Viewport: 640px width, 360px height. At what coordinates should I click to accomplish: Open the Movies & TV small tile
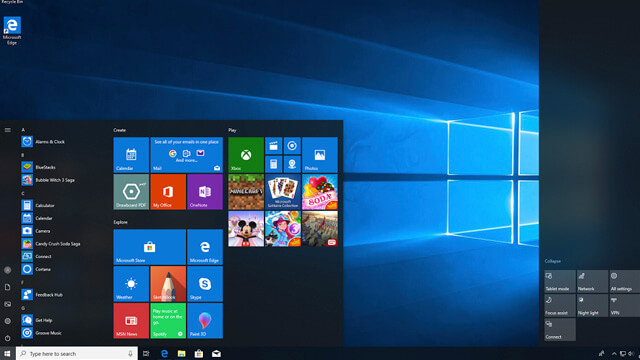(273, 146)
